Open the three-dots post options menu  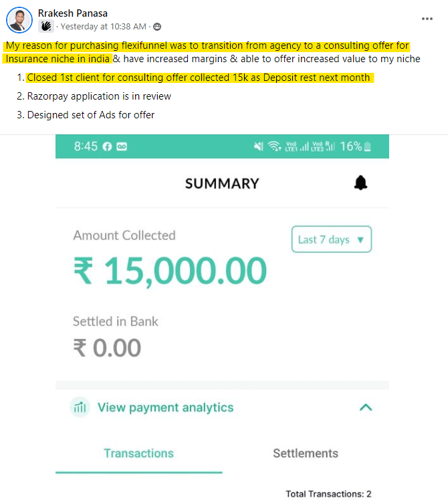point(427,19)
